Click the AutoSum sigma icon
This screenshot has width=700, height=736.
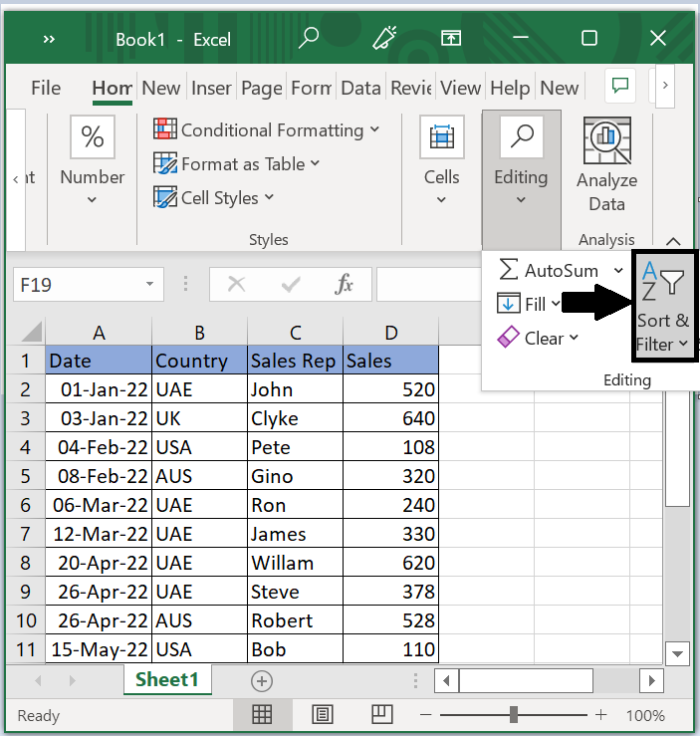click(508, 270)
